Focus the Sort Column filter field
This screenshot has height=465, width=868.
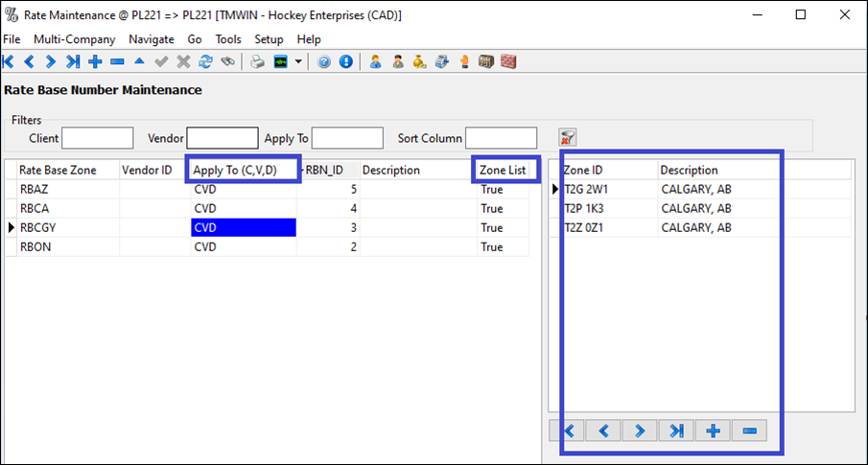tap(501, 138)
